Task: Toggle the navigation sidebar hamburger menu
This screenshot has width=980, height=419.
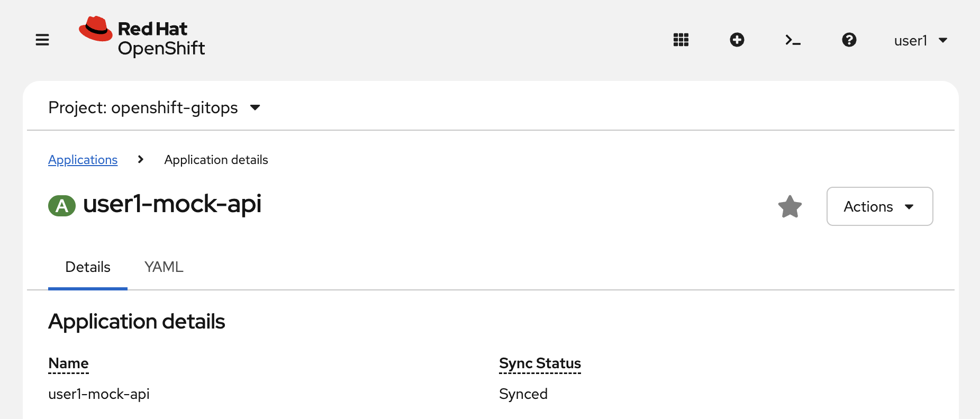Action: (x=42, y=39)
